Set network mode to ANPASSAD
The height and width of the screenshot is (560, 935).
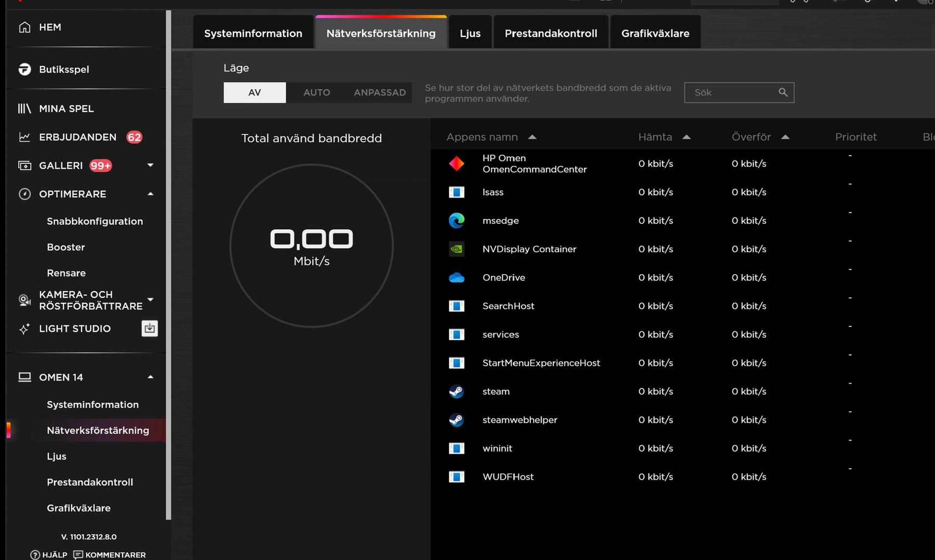point(380,92)
